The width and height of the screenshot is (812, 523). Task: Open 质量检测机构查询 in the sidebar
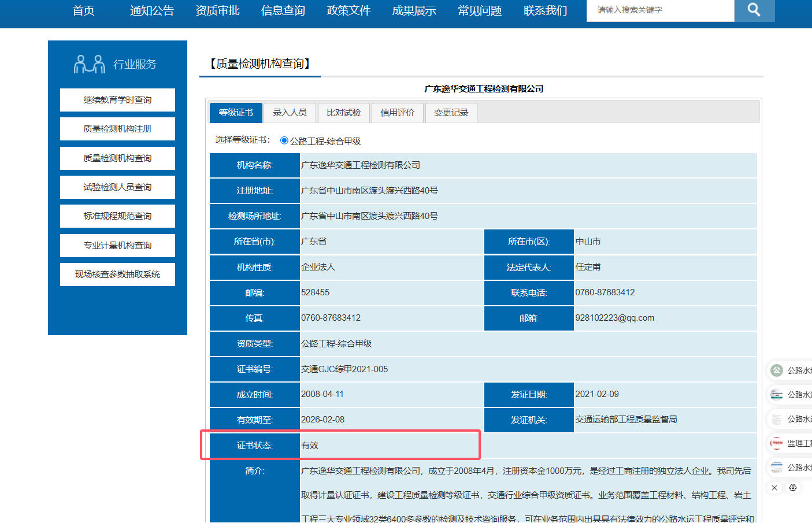pyautogui.click(x=117, y=158)
